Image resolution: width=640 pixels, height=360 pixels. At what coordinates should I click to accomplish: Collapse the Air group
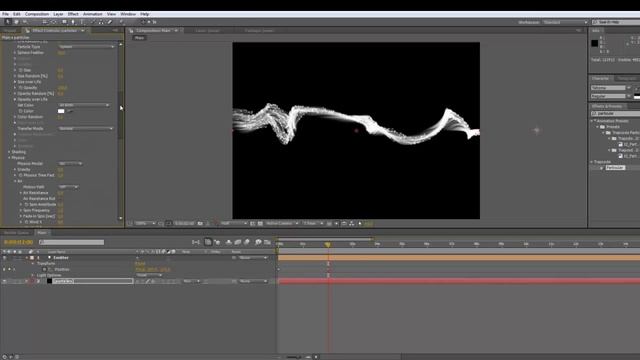pos(15,181)
